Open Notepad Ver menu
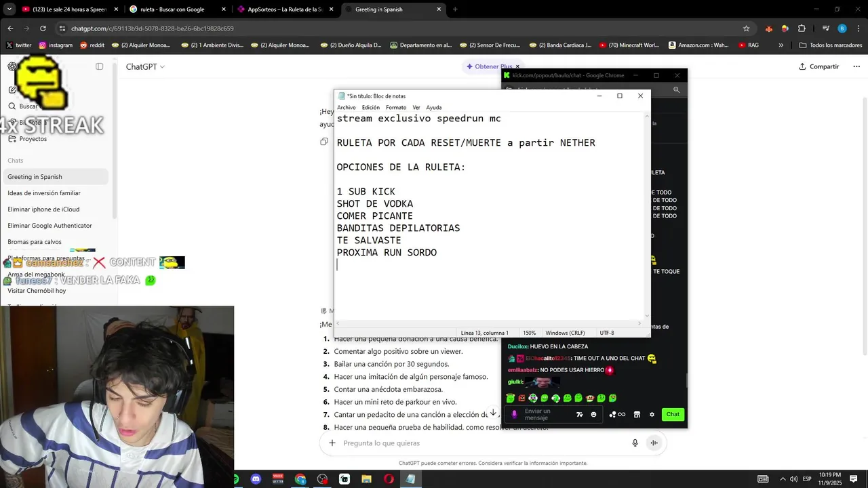The width and height of the screenshot is (868, 488). (x=416, y=108)
